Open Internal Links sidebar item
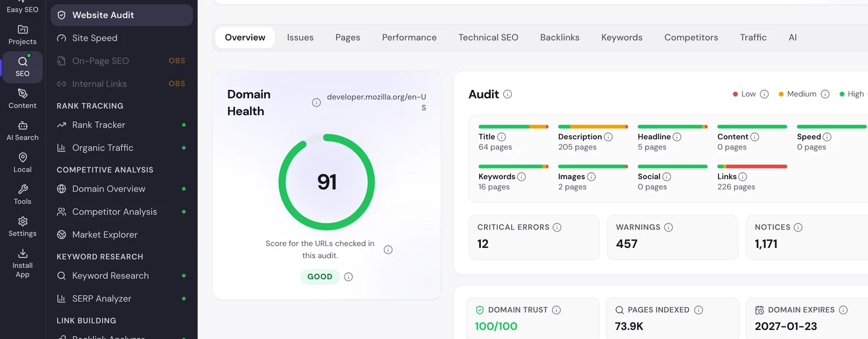The height and width of the screenshot is (339, 868). [122, 84]
